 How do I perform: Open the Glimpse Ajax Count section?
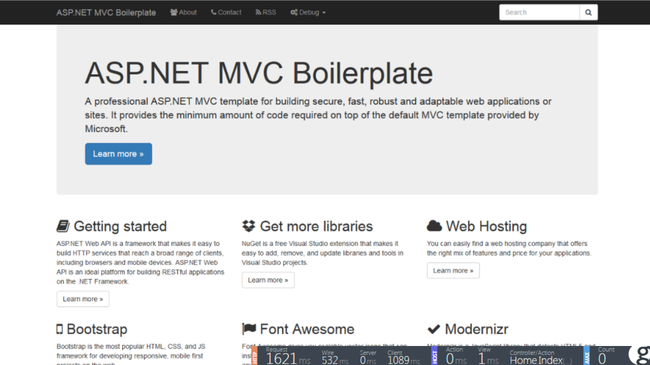pos(606,356)
